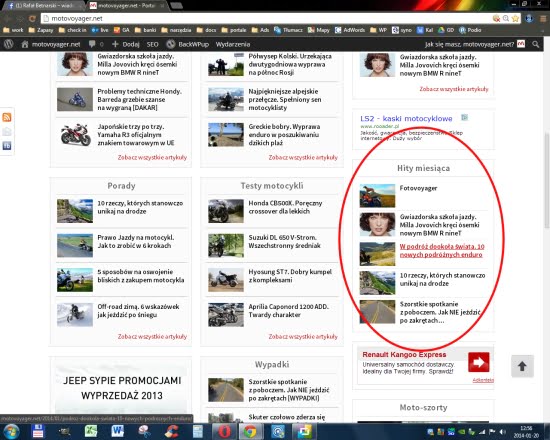The height and width of the screenshot is (440, 550).
Task: Click the admin bar search magnifier icon
Action: pos(536,44)
